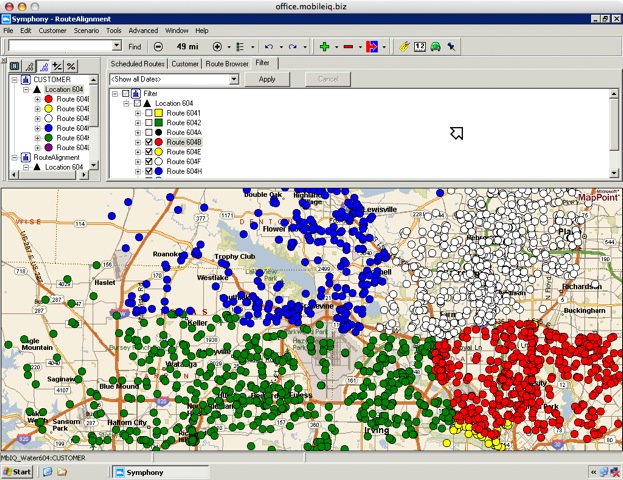Click the yellow Route 6041 color swatch

click(x=160, y=114)
